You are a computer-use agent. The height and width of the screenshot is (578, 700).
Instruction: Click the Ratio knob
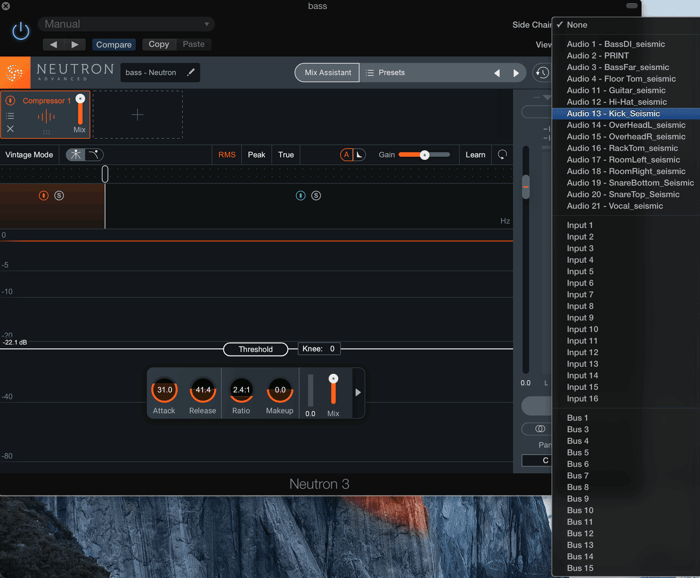pos(241,390)
